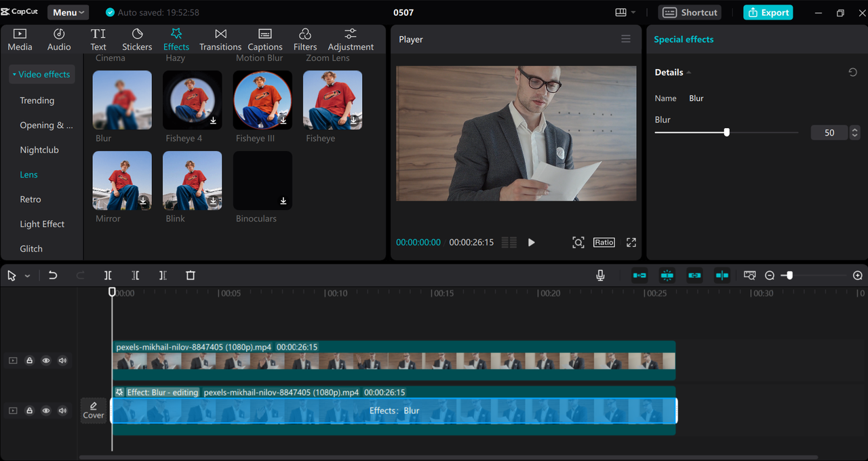Toggle the main track magnet

(x=639, y=275)
